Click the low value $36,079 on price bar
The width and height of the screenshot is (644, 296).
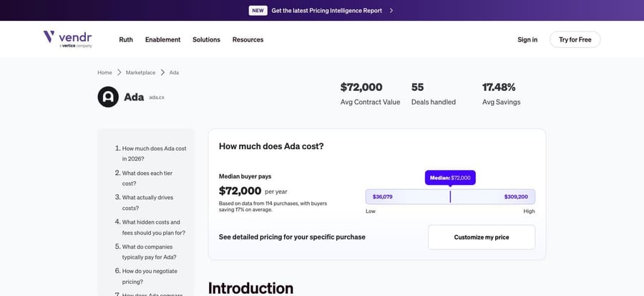pyautogui.click(x=382, y=197)
